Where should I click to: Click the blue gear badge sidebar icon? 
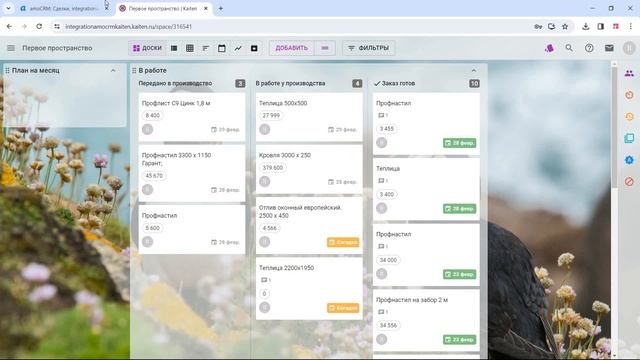point(629,160)
